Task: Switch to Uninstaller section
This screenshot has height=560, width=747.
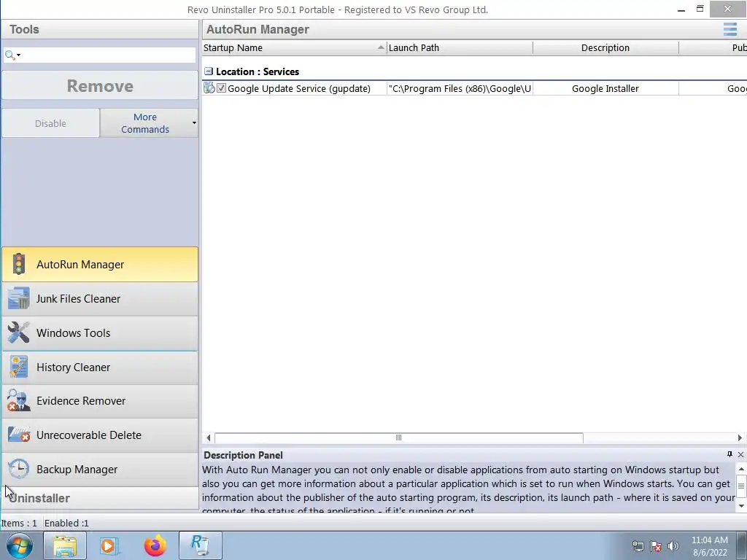Action: pyautogui.click(x=99, y=498)
